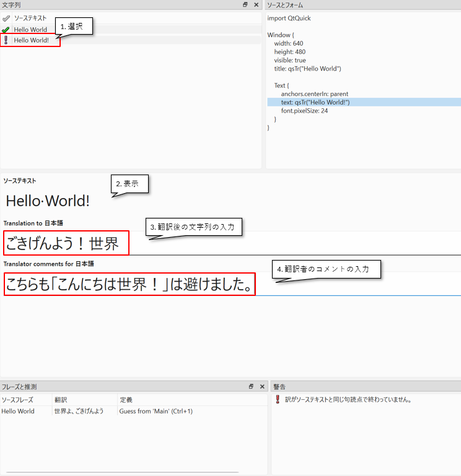The height and width of the screenshot is (476, 461).
Task: Close the フレーズと推測 phrases panel
Action: point(262,387)
